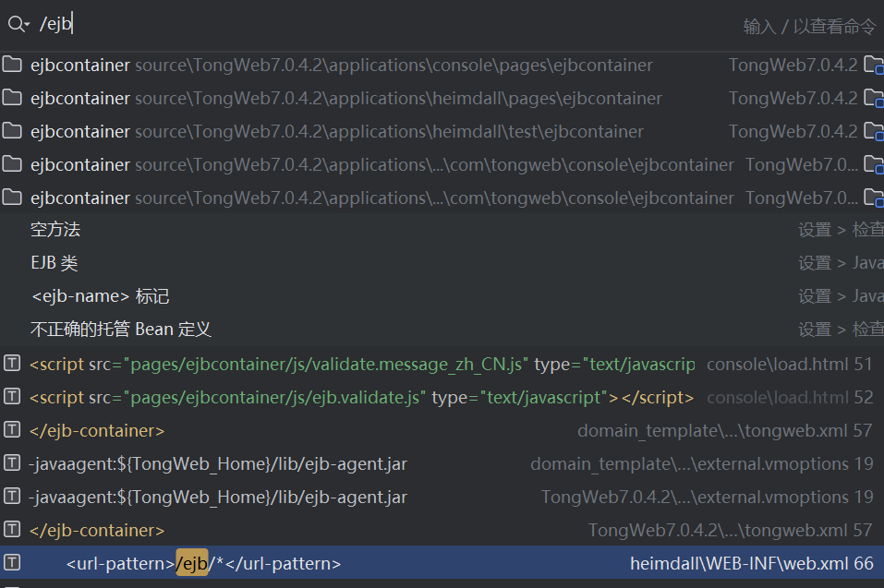
Task: Open ejb-agent.jar match in TongWeb7.0.4.2 external.vmoptions
Action: (x=218, y=497)
